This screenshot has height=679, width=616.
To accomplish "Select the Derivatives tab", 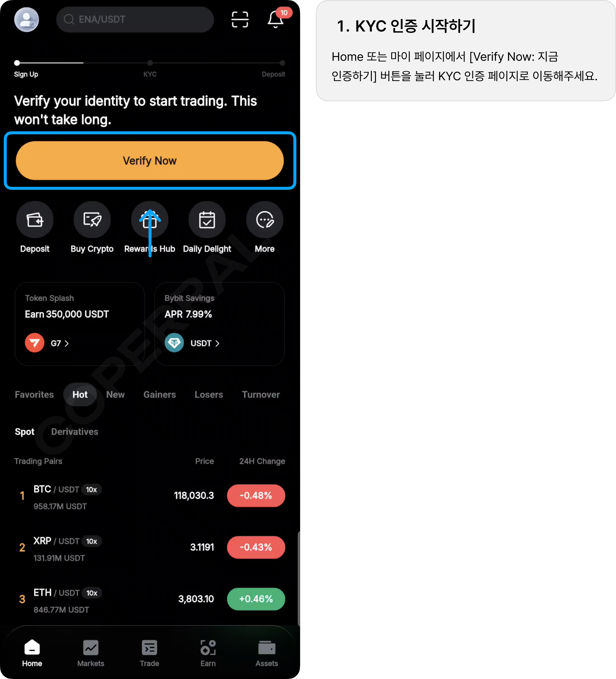I will [75, 431].
